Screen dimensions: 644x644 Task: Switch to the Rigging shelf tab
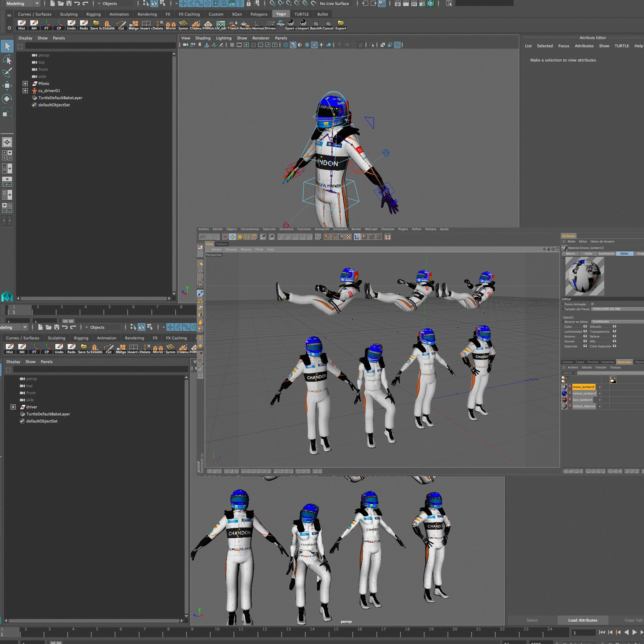[x=93, y=14]
